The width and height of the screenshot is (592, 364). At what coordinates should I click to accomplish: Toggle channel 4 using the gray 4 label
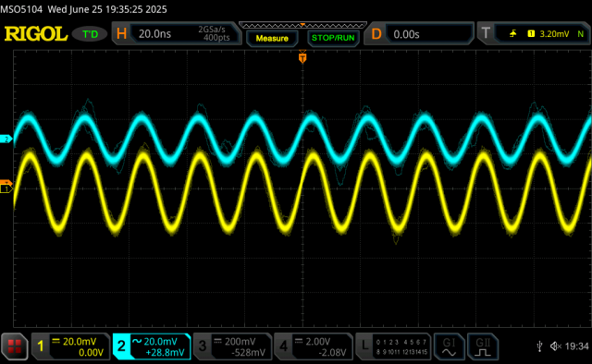point(283,346)
